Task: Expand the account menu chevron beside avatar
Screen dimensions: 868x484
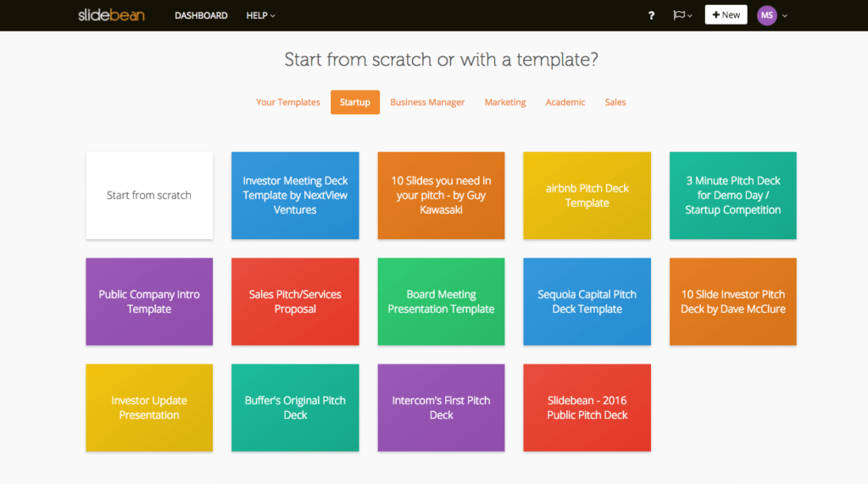Action: 784,15
